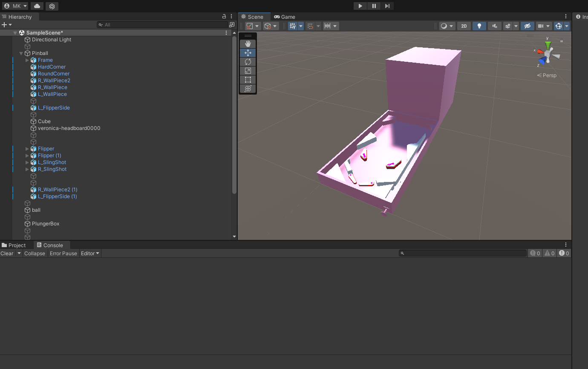Select the Rotate tool

tap(248, 62)
